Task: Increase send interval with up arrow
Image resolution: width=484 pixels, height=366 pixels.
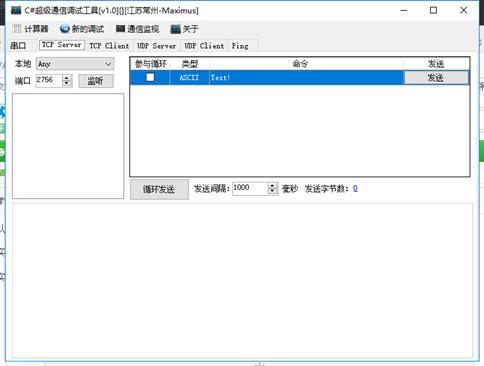Action: tap(272, 186)
